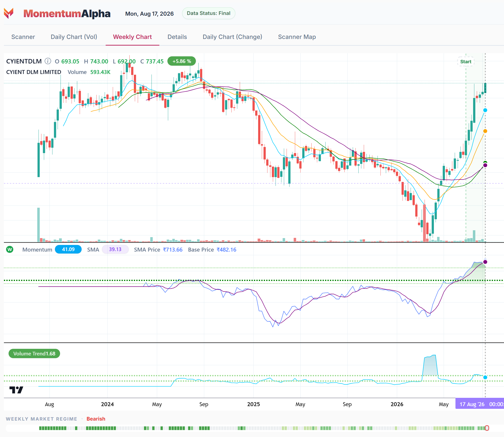
Task: Switch to Daily Chart (Vol) tab
Action: tap(74, 37)
